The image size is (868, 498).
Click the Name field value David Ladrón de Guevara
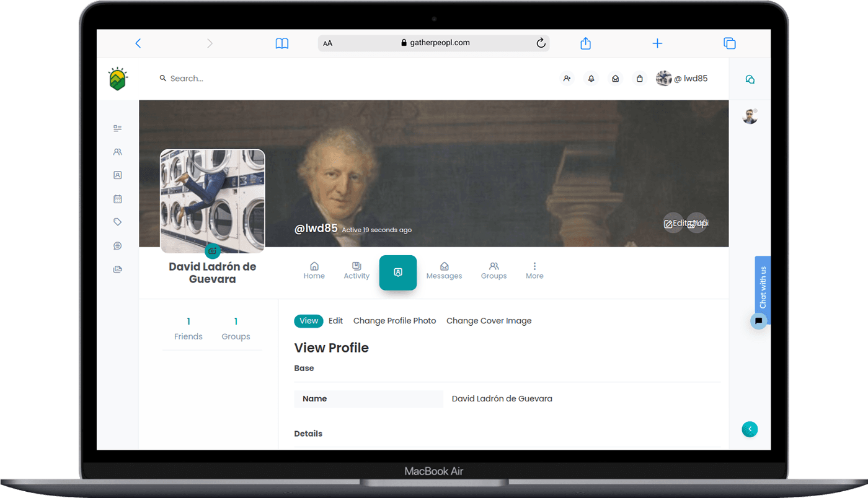502,399
